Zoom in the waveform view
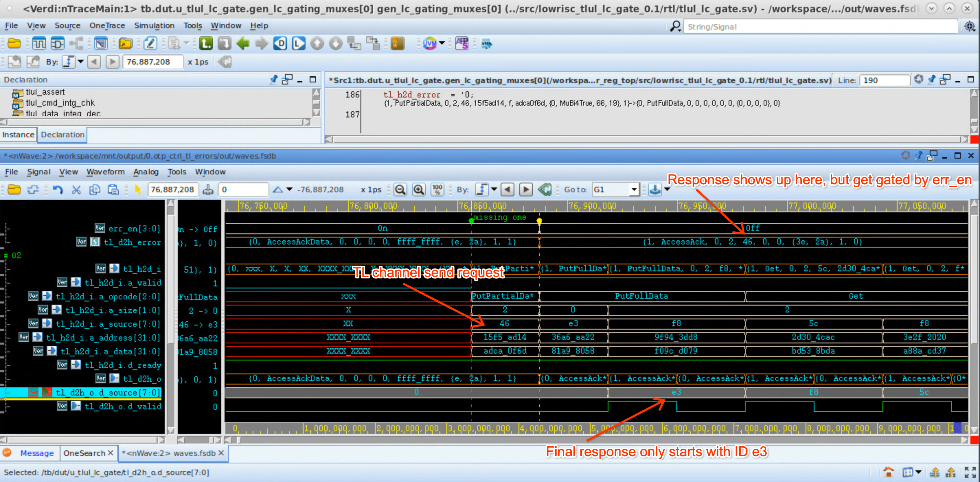The image size is (980, 482). point(419,190)
